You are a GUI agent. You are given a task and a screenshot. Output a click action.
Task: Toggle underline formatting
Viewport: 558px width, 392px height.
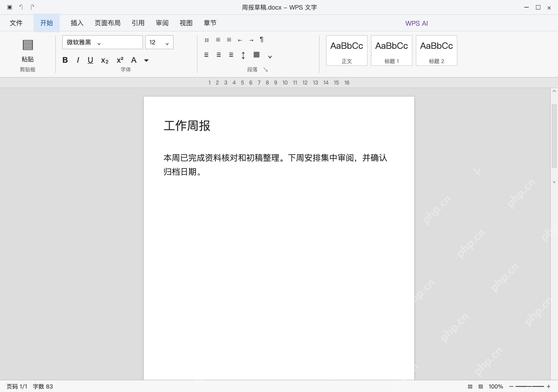click(90, 60)
